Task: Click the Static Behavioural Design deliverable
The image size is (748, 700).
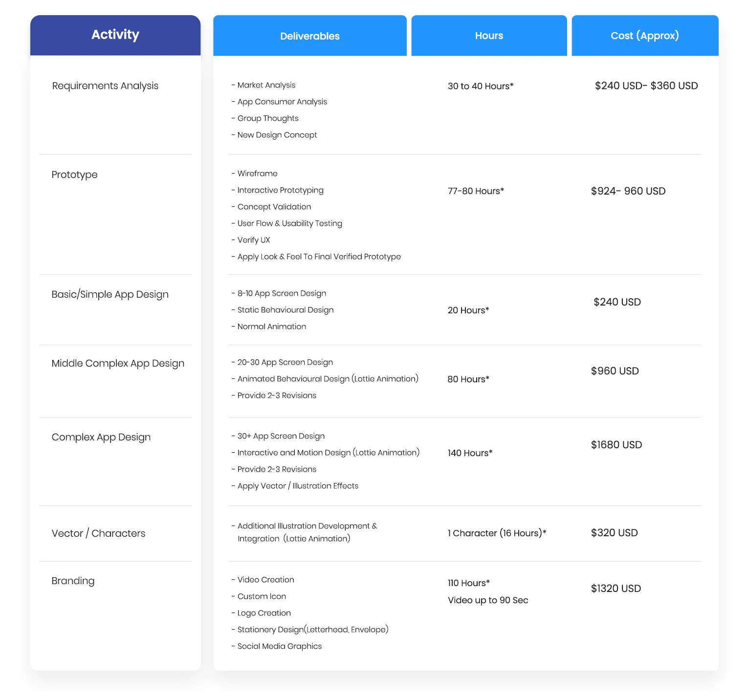Action: 285,310
